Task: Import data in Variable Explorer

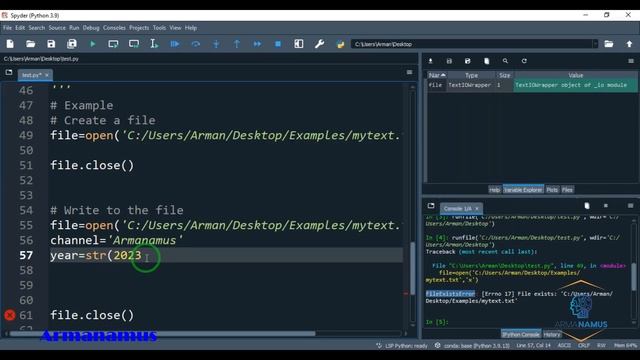Action: pos(430,61)
